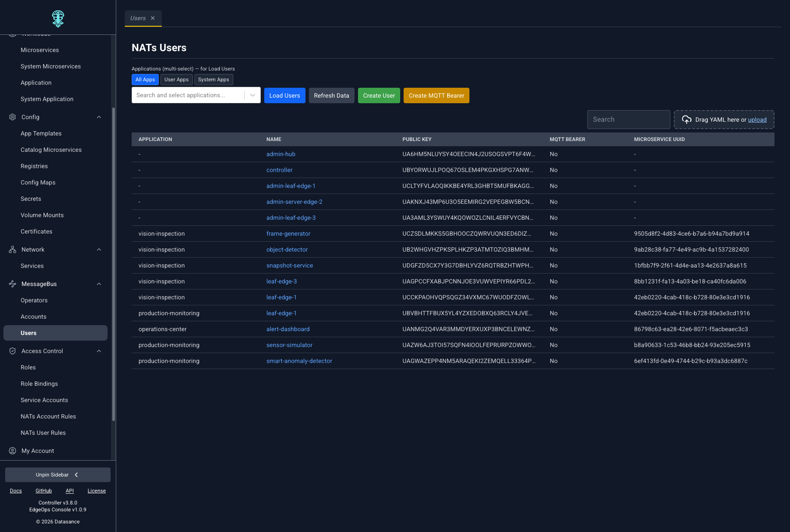Open Role Bindings page
The image size is (790, 532).
point(39,384)
